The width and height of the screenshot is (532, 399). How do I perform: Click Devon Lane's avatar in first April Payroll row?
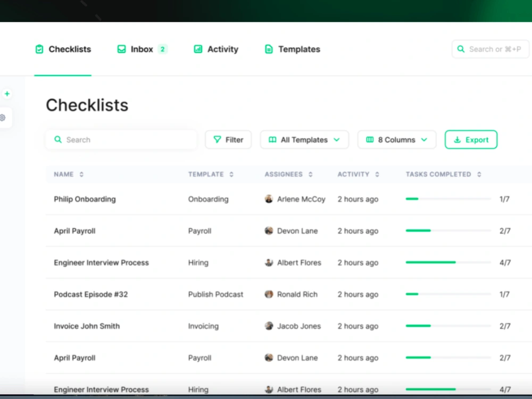click(269, 231)
